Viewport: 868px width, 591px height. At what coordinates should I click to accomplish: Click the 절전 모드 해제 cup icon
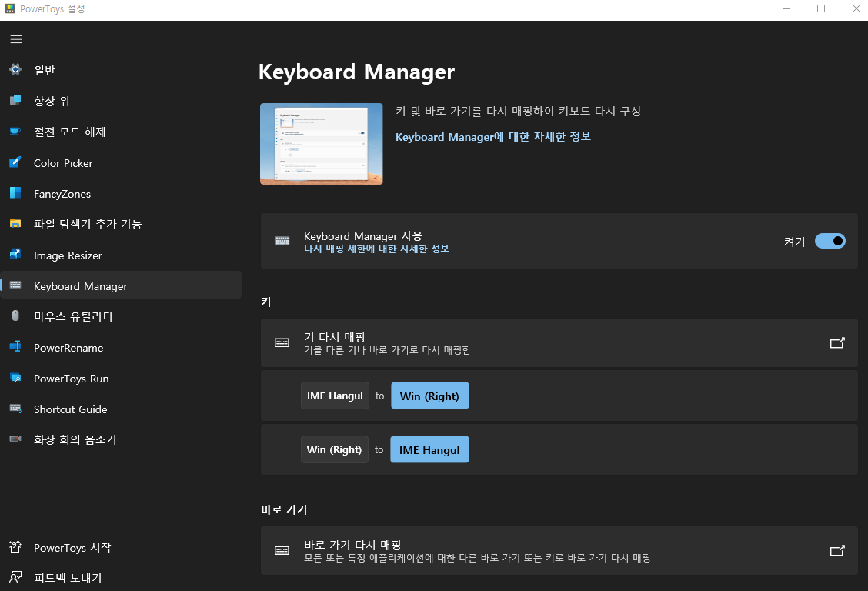point(15,131)
